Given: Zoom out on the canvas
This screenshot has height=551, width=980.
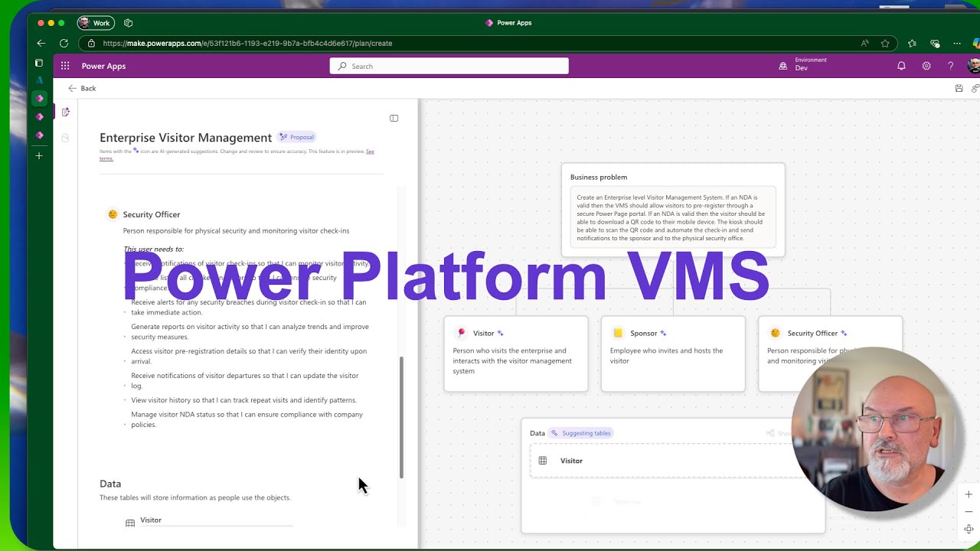Looking at the screenshot, I should pyautogui.click(x=969, y=511).
